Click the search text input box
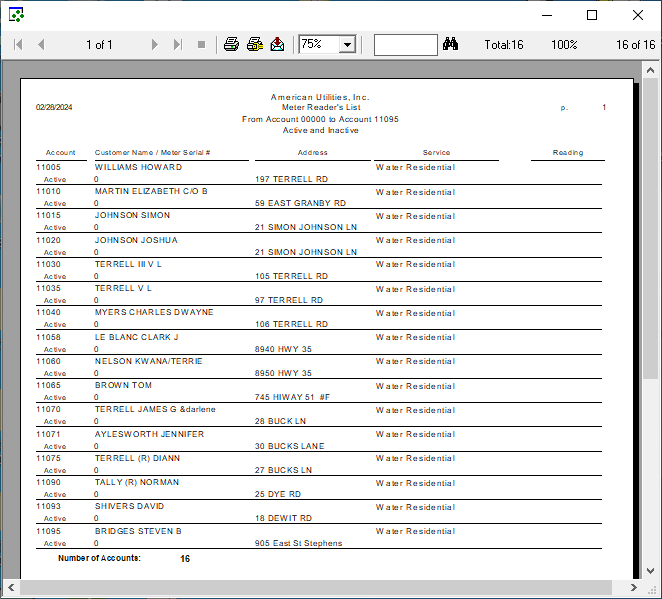 click(x=405, y=45)
